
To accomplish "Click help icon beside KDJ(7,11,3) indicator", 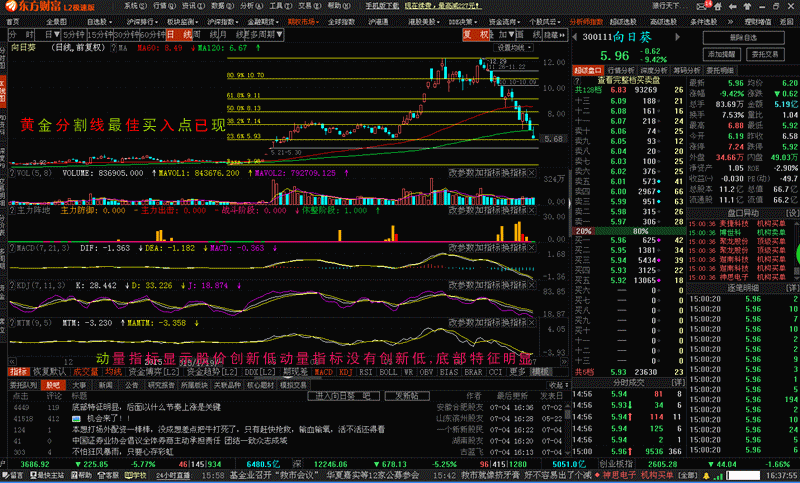I will pyautogui.click(x=12, y=286).
